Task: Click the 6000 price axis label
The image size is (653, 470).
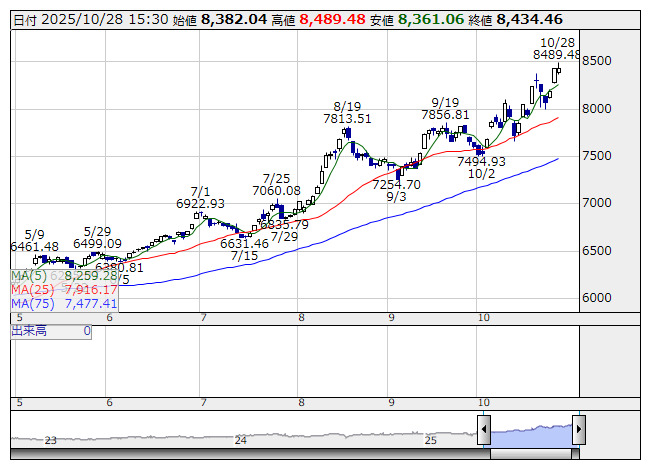Action: pos(597,298)
